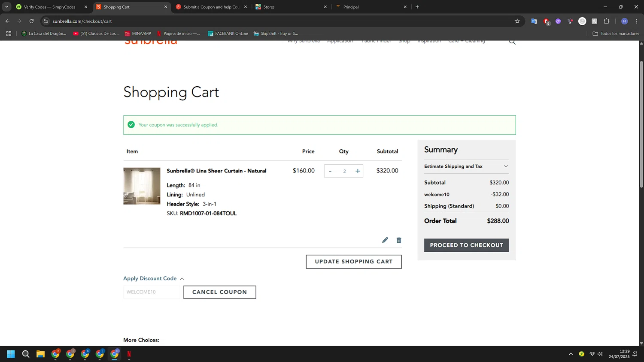Close the Stores tab

tap(325, 7)
